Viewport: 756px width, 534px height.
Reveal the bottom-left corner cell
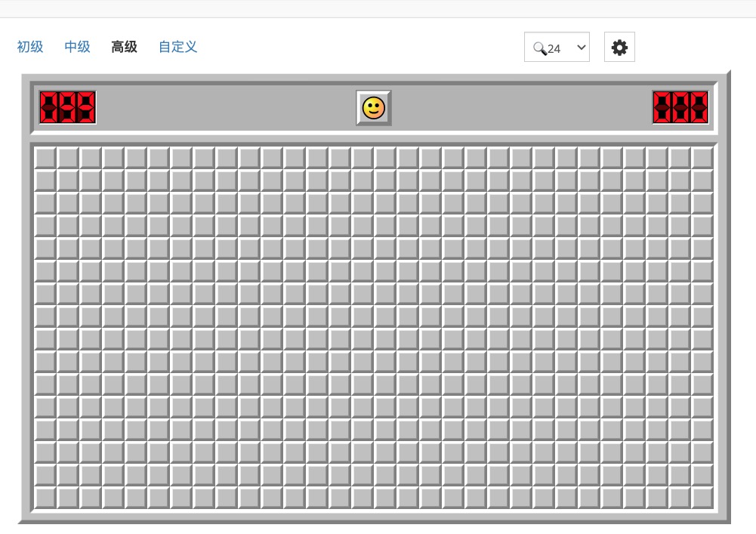tap(45, 498)
